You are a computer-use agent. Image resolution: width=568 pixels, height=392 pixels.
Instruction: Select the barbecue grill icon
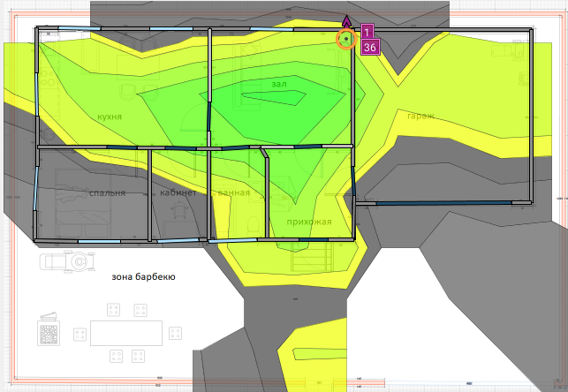coord(49,329)
